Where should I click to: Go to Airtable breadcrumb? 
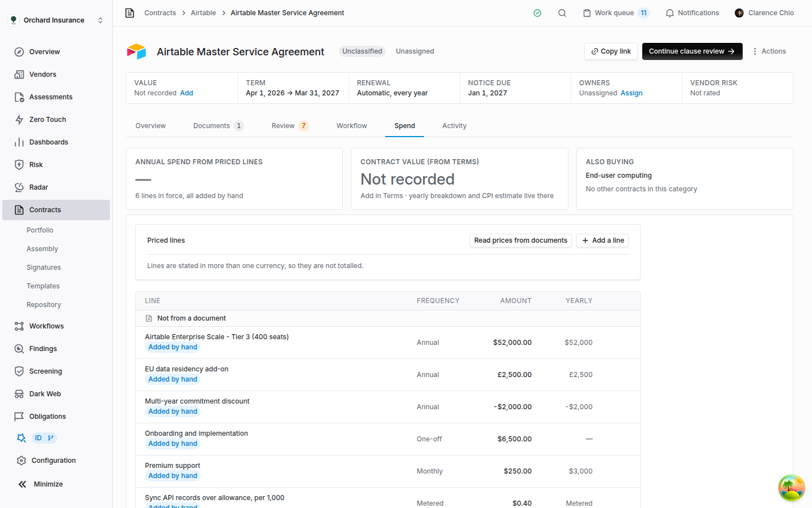tap(203, 13)
